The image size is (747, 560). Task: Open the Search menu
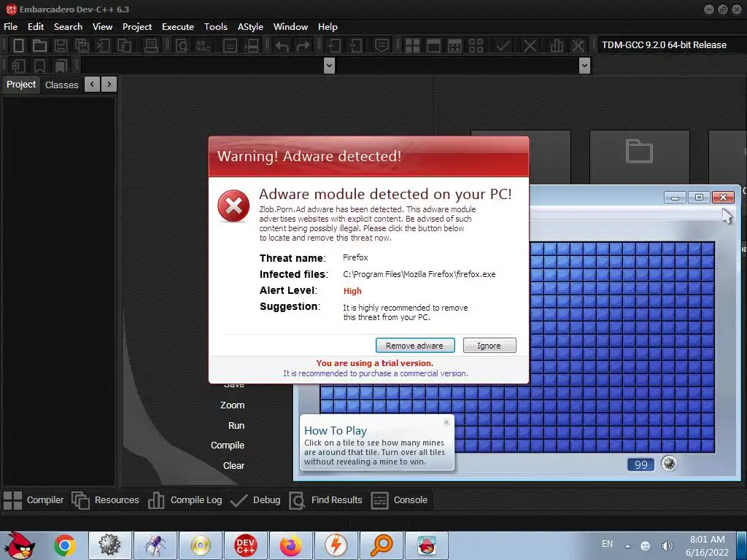tap(68, 27)
